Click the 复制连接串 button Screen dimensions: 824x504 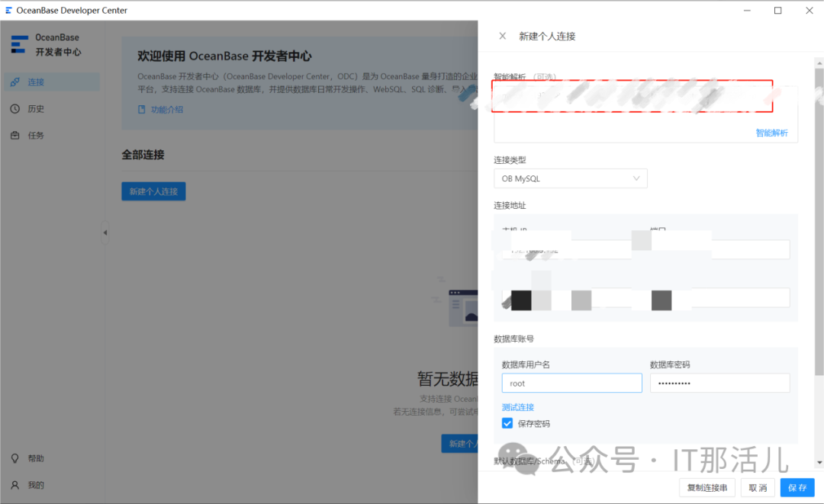point(707,487)
